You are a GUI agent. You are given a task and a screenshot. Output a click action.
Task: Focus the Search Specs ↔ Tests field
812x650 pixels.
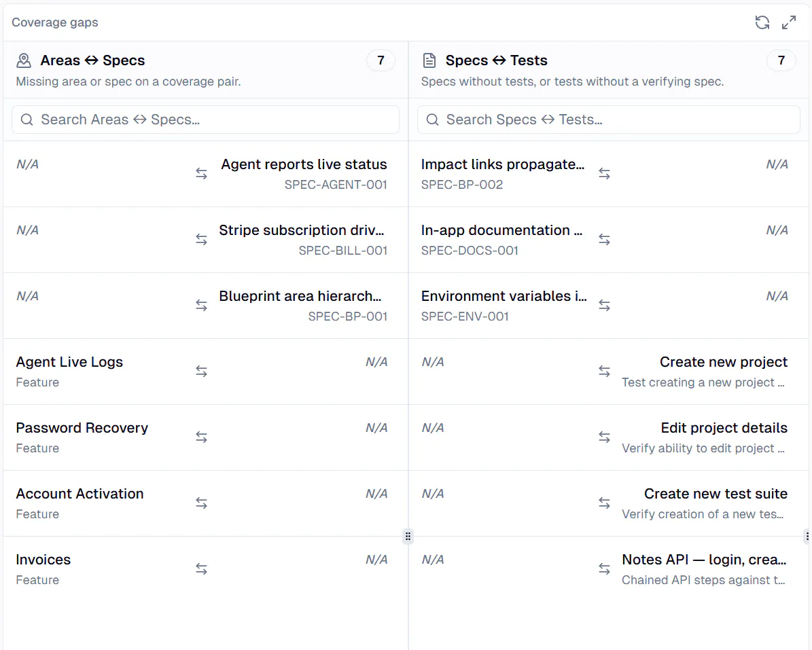(608, 120)
